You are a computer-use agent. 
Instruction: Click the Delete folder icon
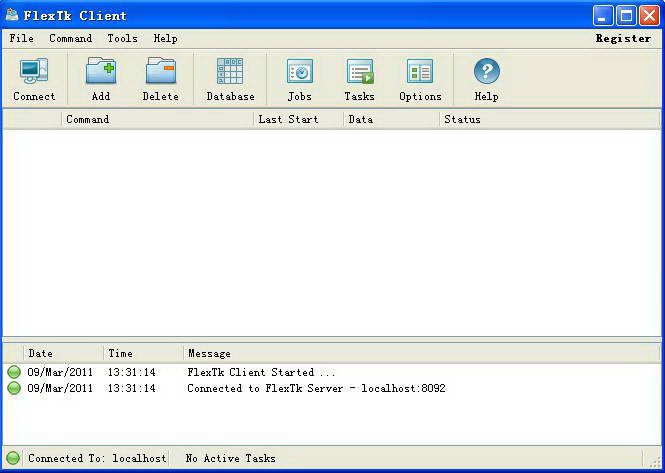point(161,70)
